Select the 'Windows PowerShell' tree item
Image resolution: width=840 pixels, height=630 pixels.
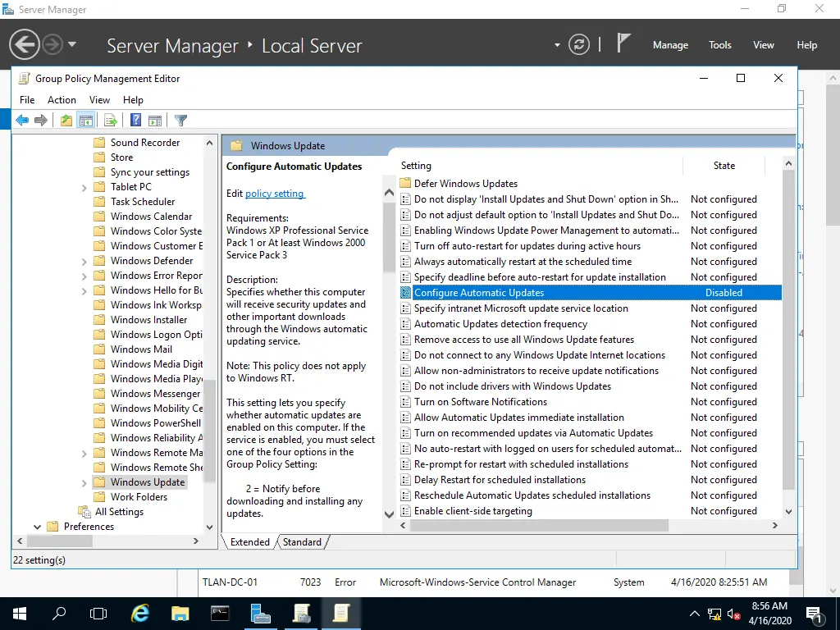[155, 422]
